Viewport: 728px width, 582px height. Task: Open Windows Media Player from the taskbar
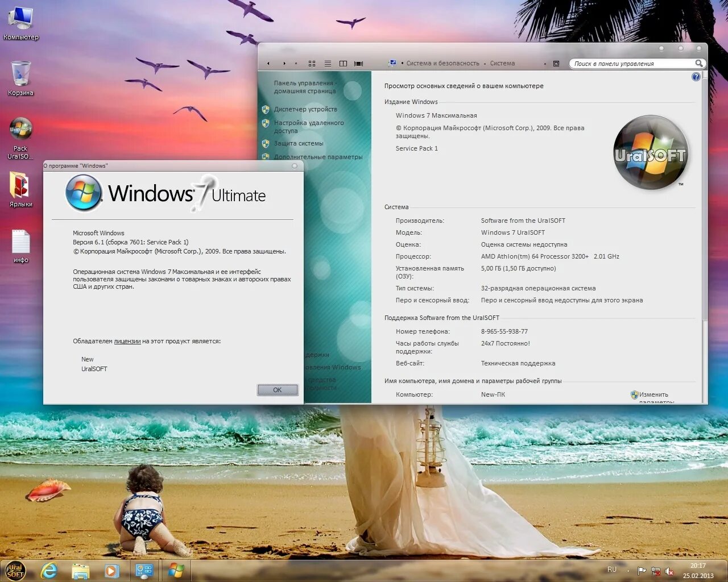(x=111, y=570)
